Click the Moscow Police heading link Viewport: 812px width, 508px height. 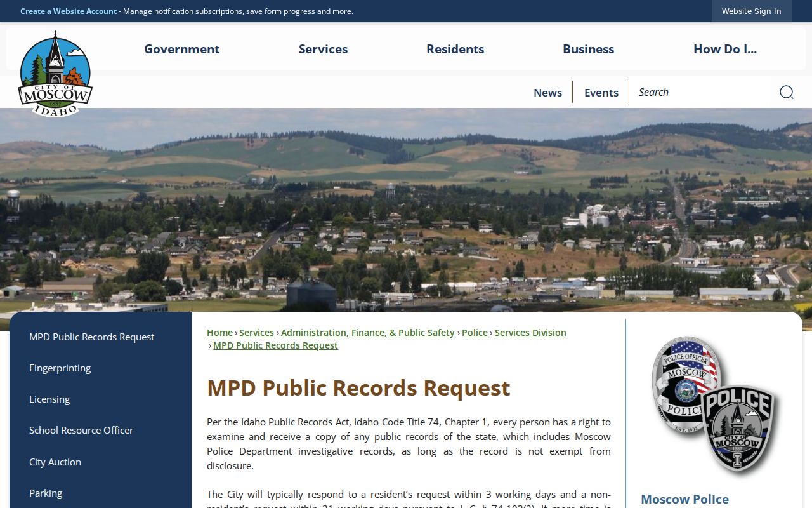pos(684,499)
